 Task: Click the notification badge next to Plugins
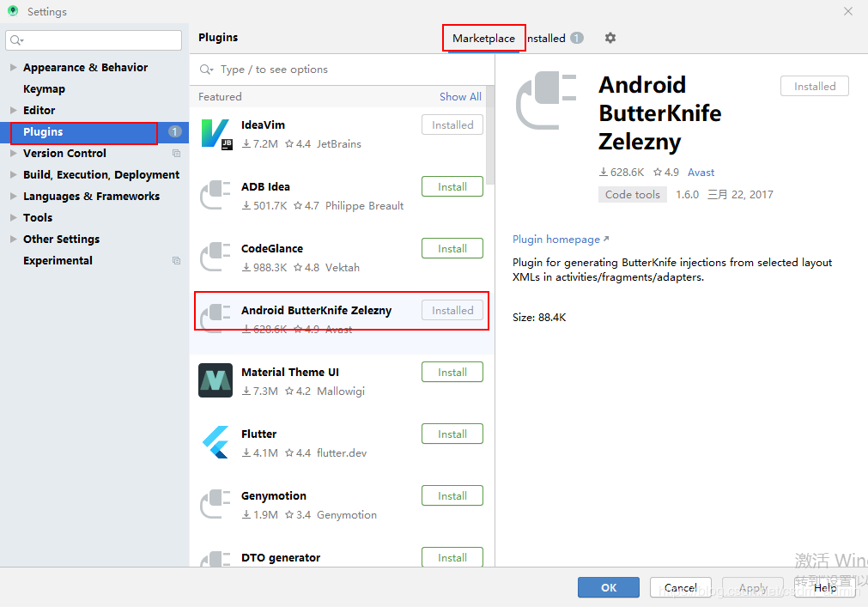click(x=174, y=132)
